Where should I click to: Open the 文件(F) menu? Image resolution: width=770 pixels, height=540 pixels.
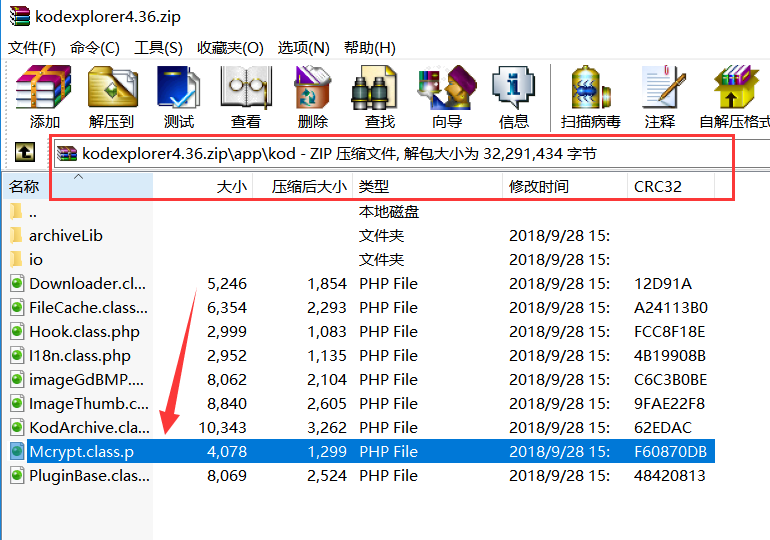pyautogui.click(x=32, y=48)
